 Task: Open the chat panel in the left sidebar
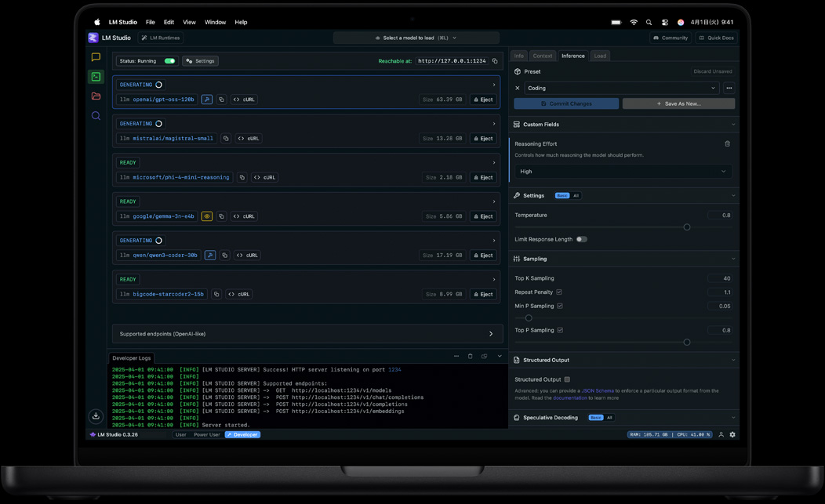(x=96, y=56)
